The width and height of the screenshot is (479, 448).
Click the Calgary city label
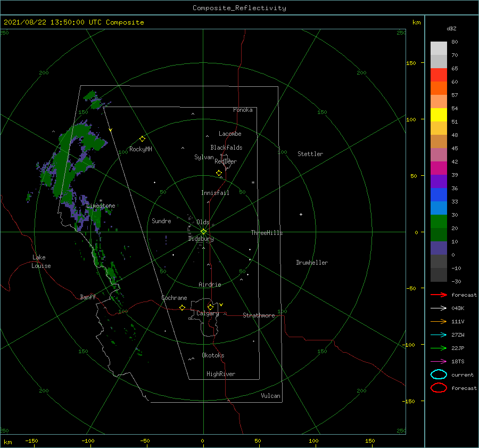[x=208, y=313]
